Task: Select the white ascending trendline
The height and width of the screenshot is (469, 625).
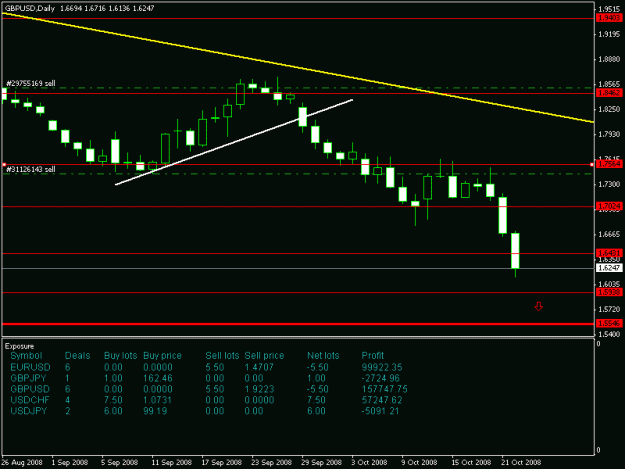Action: (x=234, y=142)
